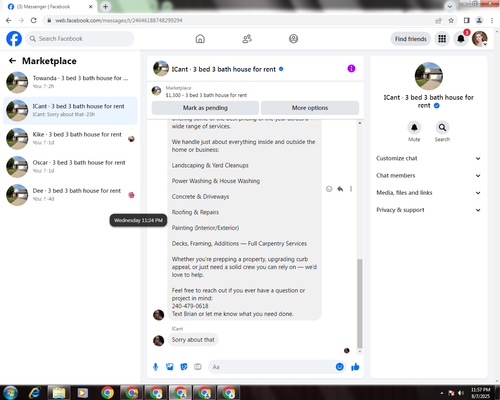The width and height of the screenshot is (500, 400).
Task: Click Find friends button
Action: click(411, 39)
